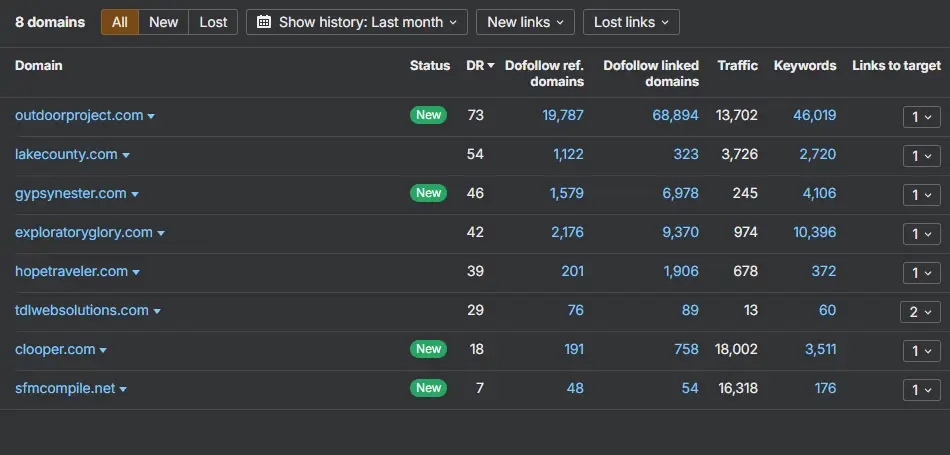The image size is (950, 455).
Task: Select the All filter toggle
Action: point(120,22)
